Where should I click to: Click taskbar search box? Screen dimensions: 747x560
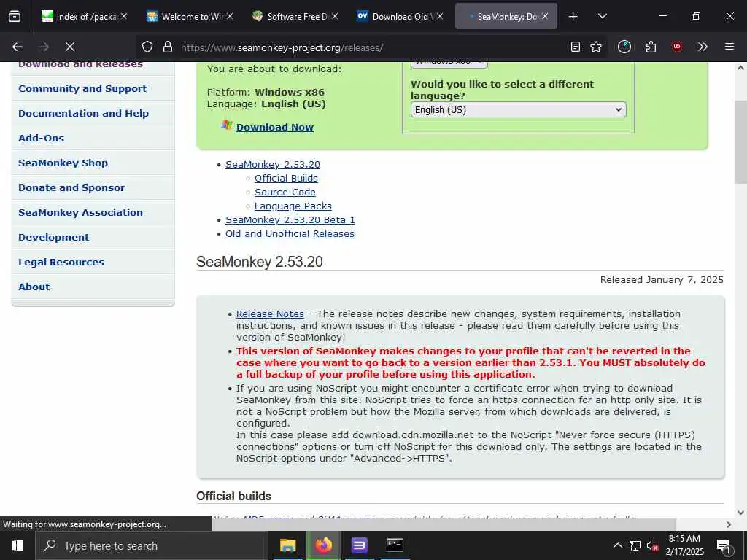(x=152, y=545)
